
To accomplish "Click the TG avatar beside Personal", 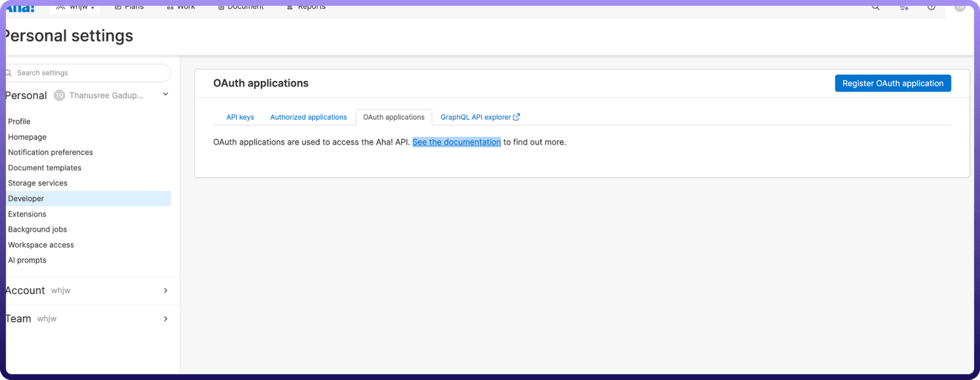I will coord(60,96).
